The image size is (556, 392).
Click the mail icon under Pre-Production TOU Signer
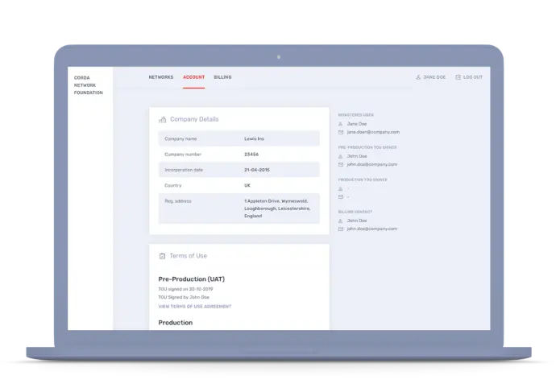[341, 164]
